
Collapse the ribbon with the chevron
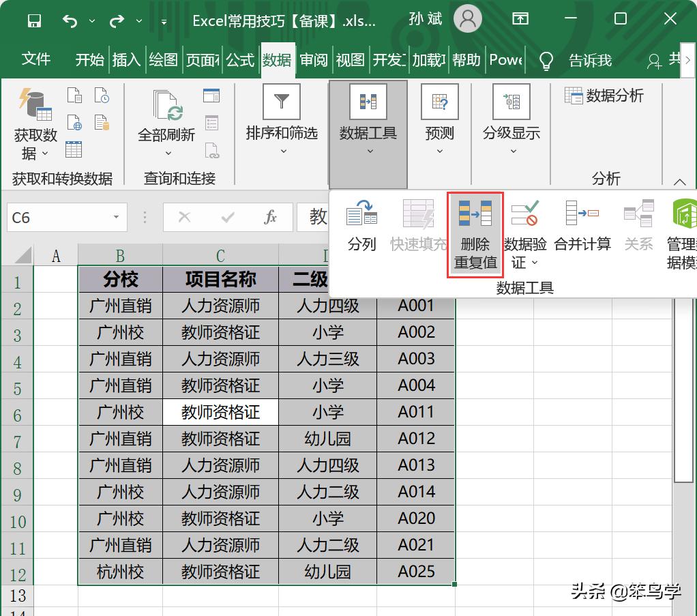coord(680,182)
